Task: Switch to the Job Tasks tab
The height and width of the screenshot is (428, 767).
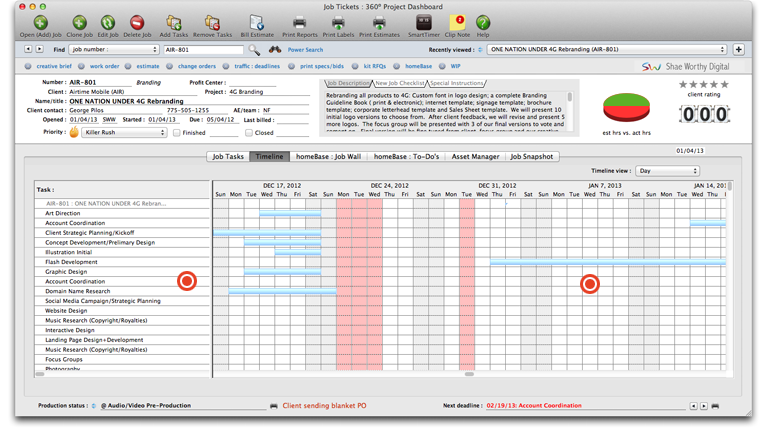Action: pos(228,157)
